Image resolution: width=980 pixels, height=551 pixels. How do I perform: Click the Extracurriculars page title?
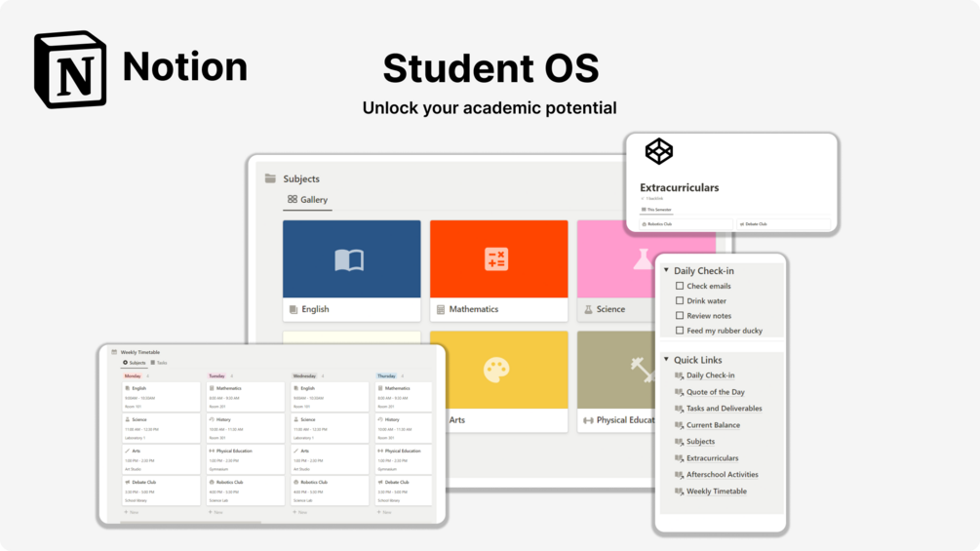(x=680, y=187)
